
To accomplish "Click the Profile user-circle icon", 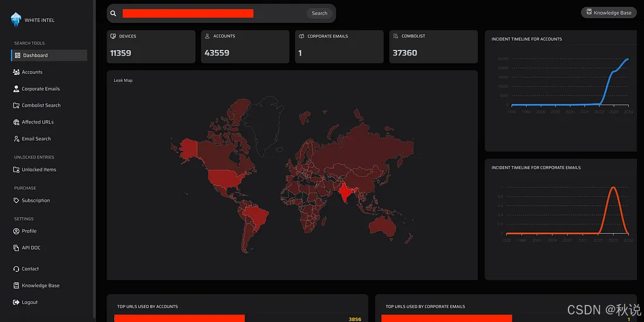I will coord(16,231).
